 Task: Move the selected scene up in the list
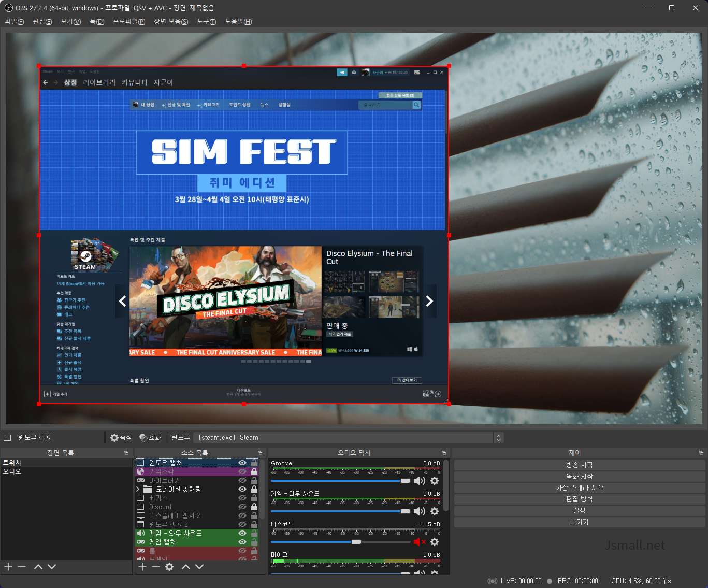[38, 567]
